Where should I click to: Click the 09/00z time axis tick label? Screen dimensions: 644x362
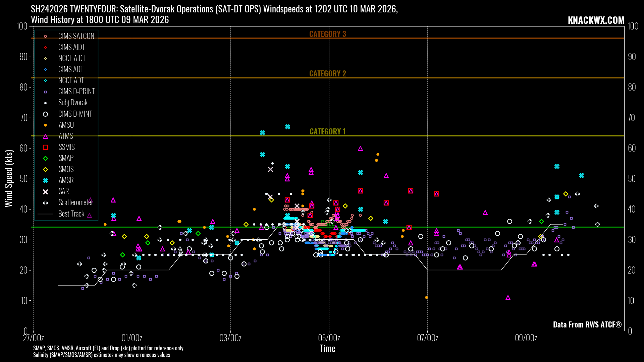click(526, 338)
